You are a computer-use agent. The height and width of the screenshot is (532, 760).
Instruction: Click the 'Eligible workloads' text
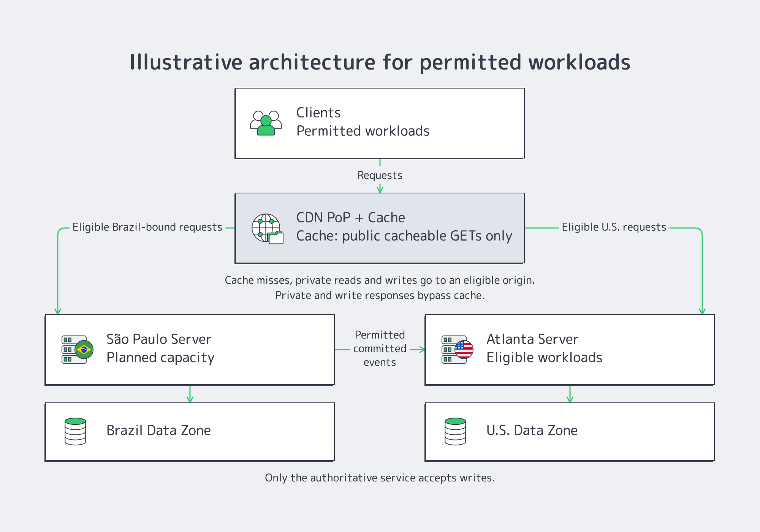544,358
